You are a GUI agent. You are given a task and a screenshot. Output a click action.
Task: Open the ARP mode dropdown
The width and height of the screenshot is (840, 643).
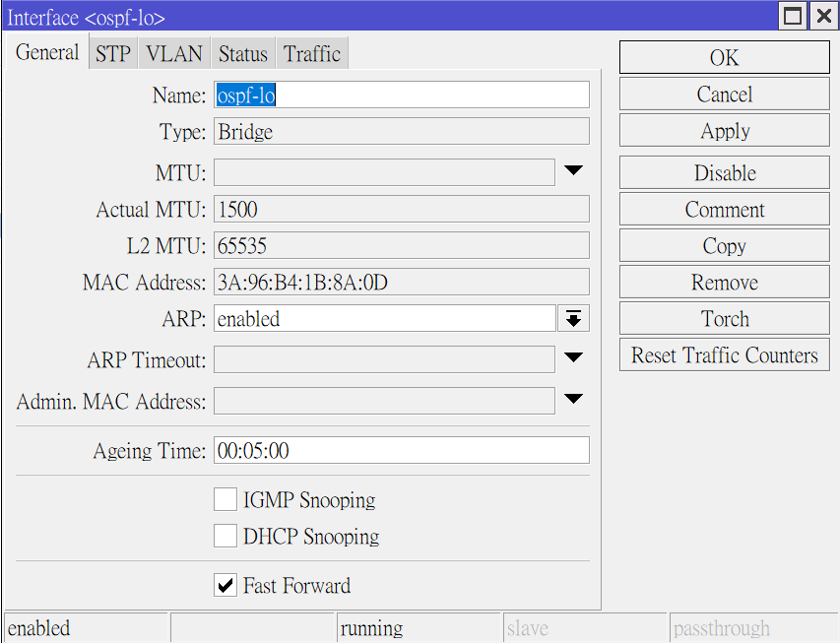click(x=573, y=318)
